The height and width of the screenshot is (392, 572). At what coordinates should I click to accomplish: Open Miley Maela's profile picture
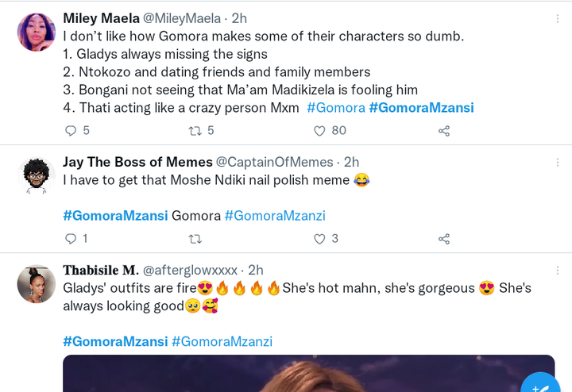(37, 32)
